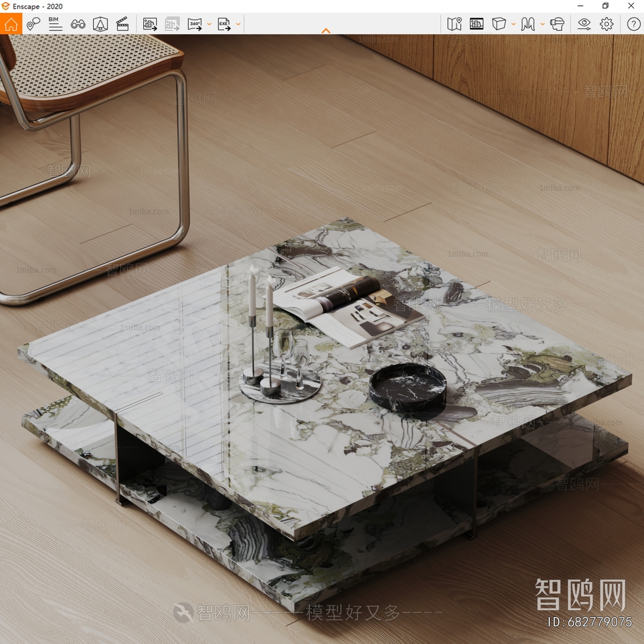Open the Mini Map view

tap(454, 24)
